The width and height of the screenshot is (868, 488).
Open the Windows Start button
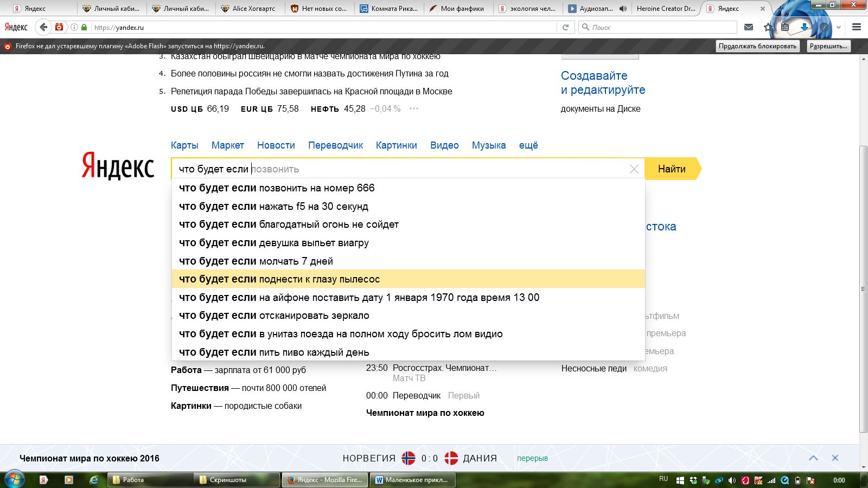point(14,480)
